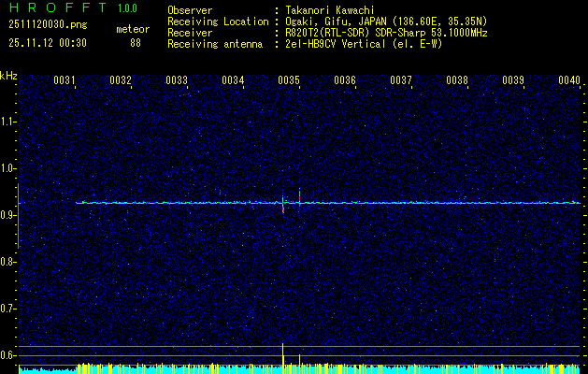Click the gray frequency range bar near 0.9 kHz
Viewport: 588px width, 374px height.
click(x=19, y=216)
